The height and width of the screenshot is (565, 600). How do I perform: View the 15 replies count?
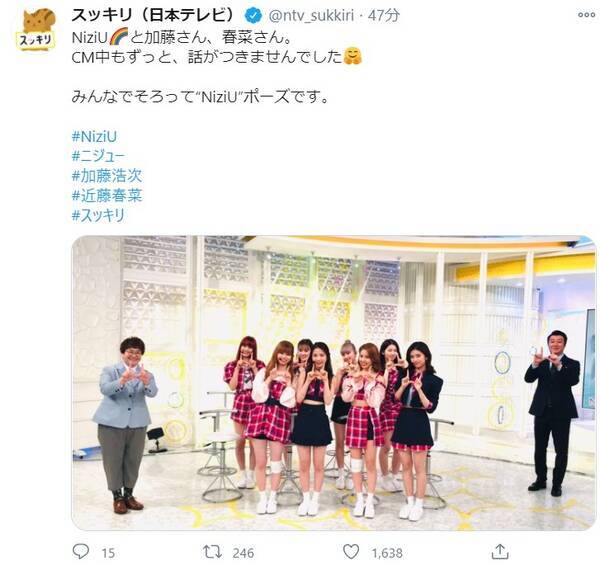(108, 553)
